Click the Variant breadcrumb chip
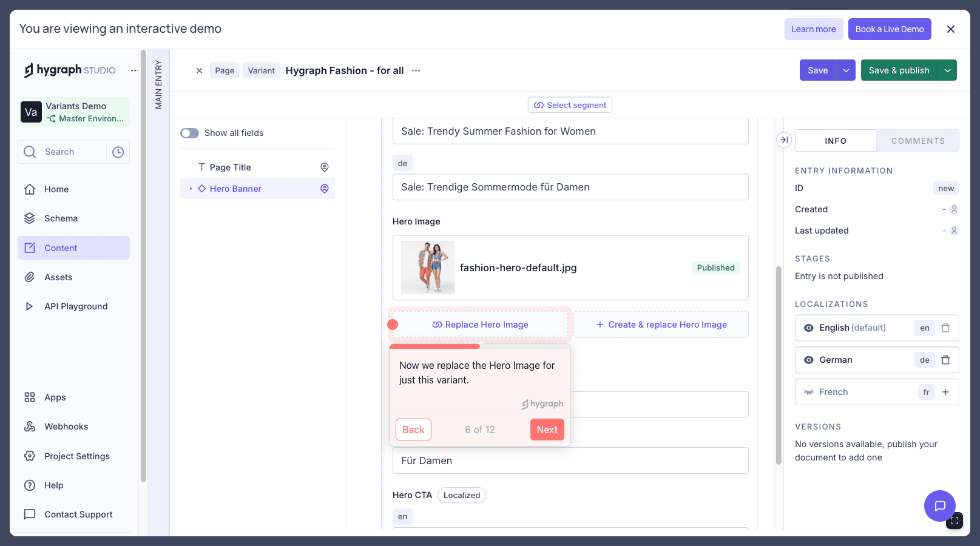 coord(261,70)
